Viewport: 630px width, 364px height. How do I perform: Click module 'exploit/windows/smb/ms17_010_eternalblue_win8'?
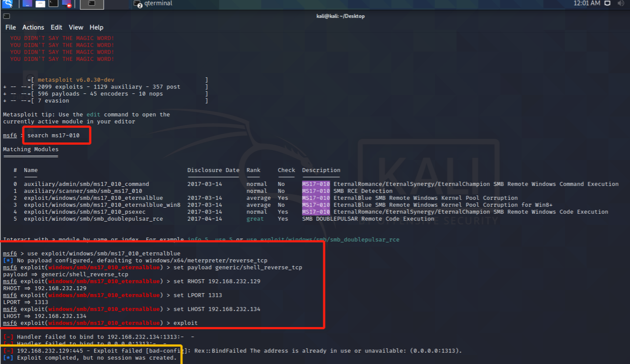coord(102,205)
